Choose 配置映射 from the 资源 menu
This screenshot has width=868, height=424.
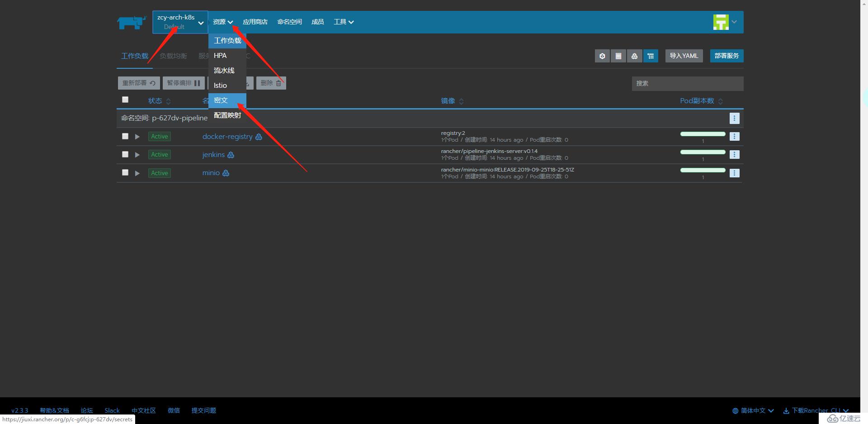pyautogui.click(x=227, y=115)
